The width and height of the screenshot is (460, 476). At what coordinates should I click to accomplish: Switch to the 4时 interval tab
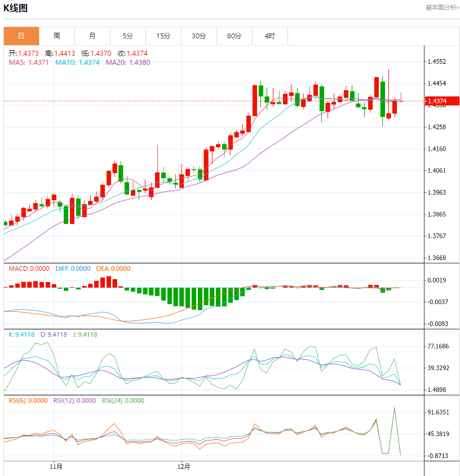270,36
